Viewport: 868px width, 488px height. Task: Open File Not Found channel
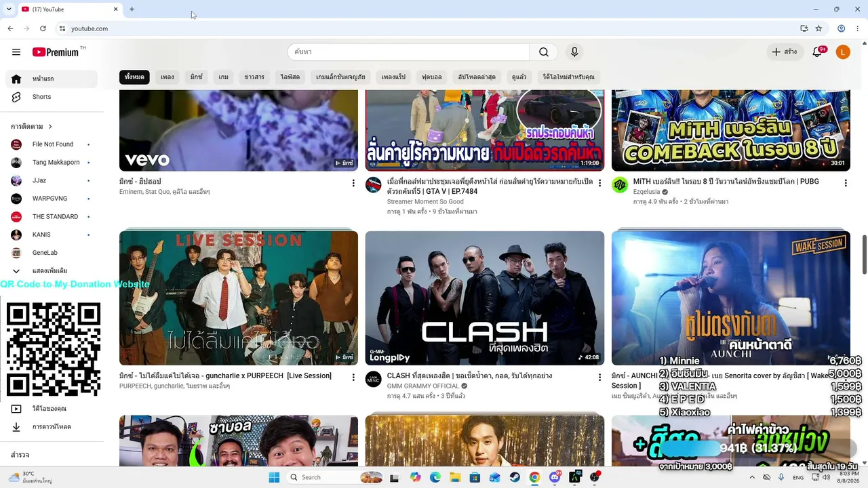click(52, 144)
